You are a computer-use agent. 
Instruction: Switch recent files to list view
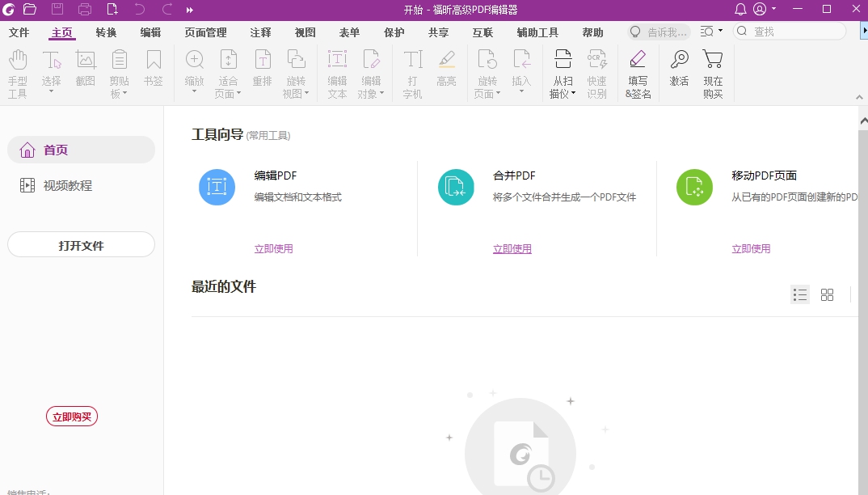(x=800, y=294)
